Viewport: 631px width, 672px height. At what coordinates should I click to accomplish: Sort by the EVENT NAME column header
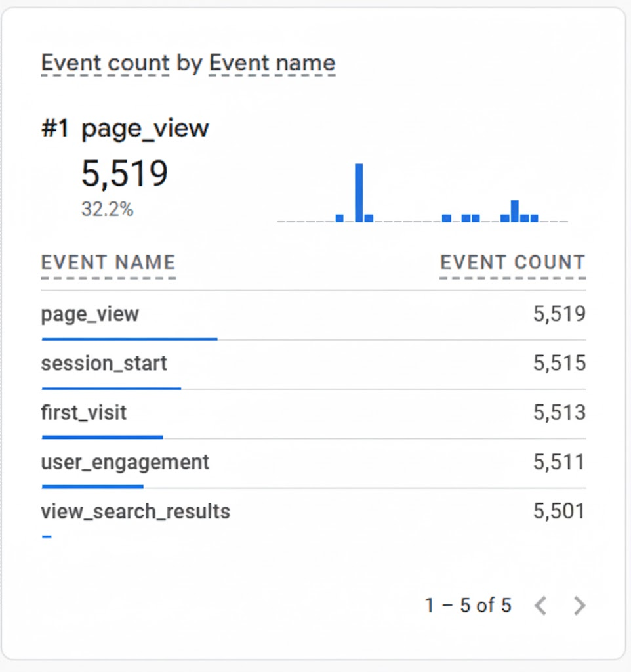108,262
